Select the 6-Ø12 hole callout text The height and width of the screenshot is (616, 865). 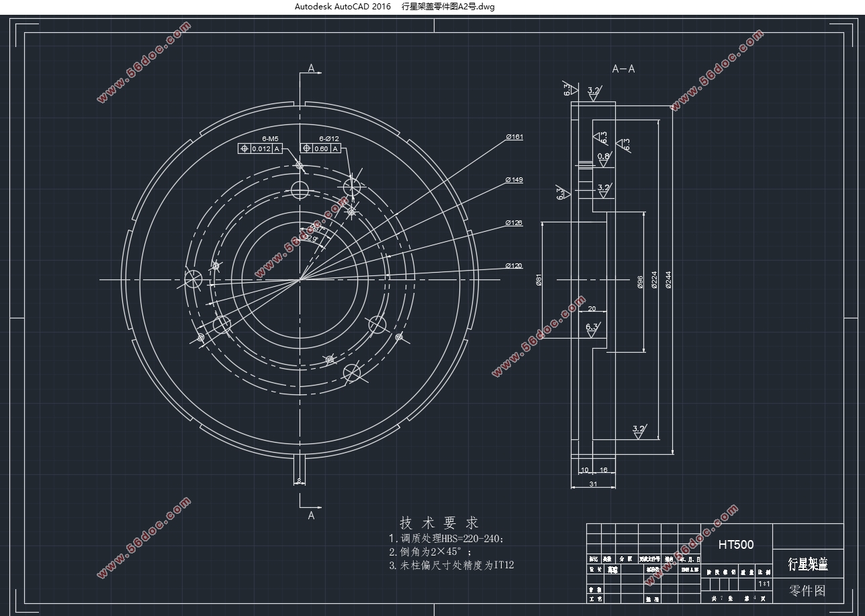click(329, 138)
